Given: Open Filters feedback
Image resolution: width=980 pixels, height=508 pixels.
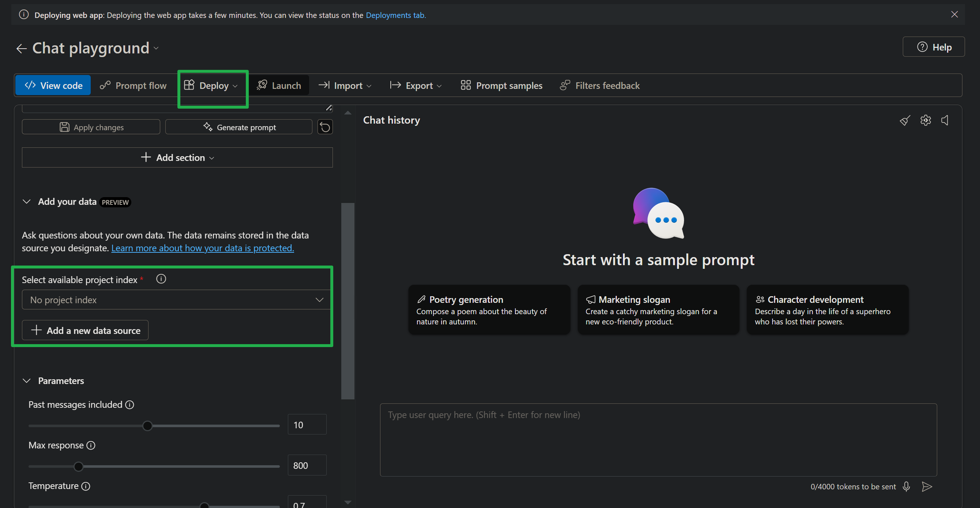Looking at the screenshot, I should 600,85.
